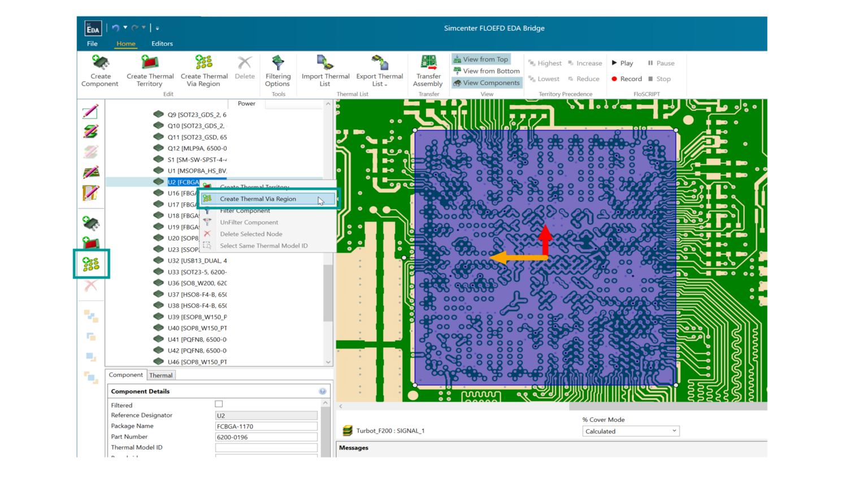This screenshot has width=868, height=488.
Task: Click the EDA application logo button
Action: [x=93, y=28]
